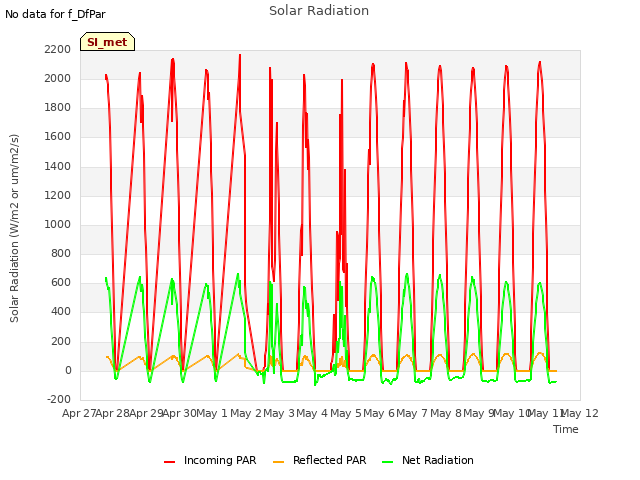Click the 1200 y-axis tick label
Viewport: 640px width, 480px height.
[58, 195]
